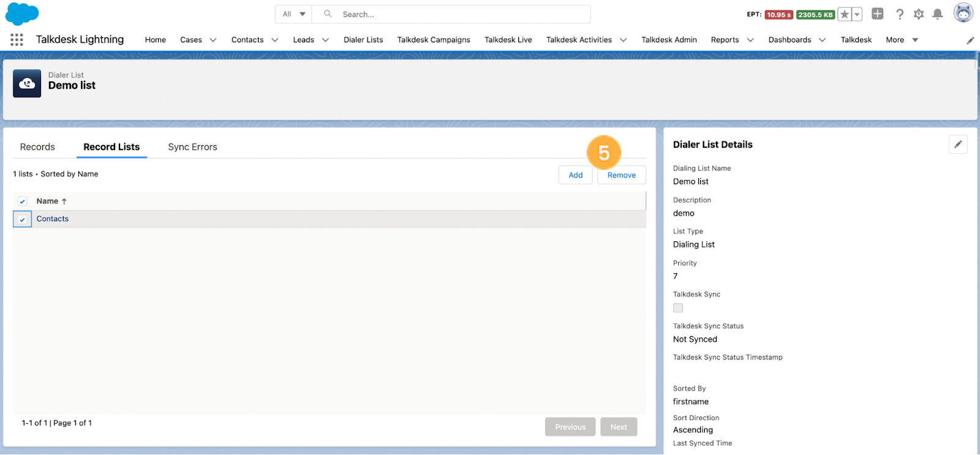Open the More navigation dropdown

point(902,40)
